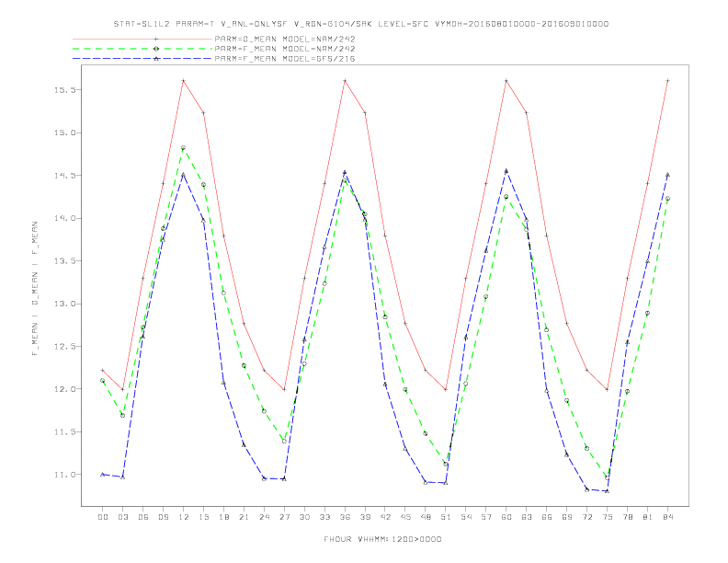Viewport: 728px width, 563px height.
Task: Click x-axis tick label 42
Action: coord(385,517)
